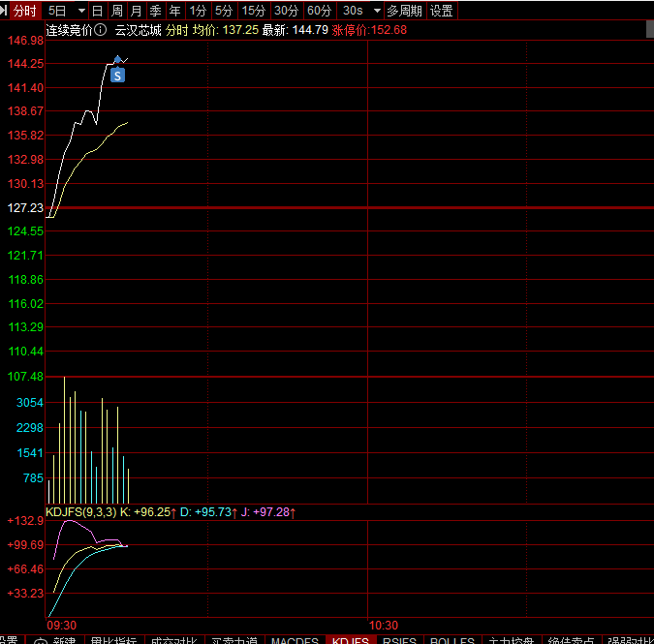Click the 均价: 137.25 label

(226, 30)
